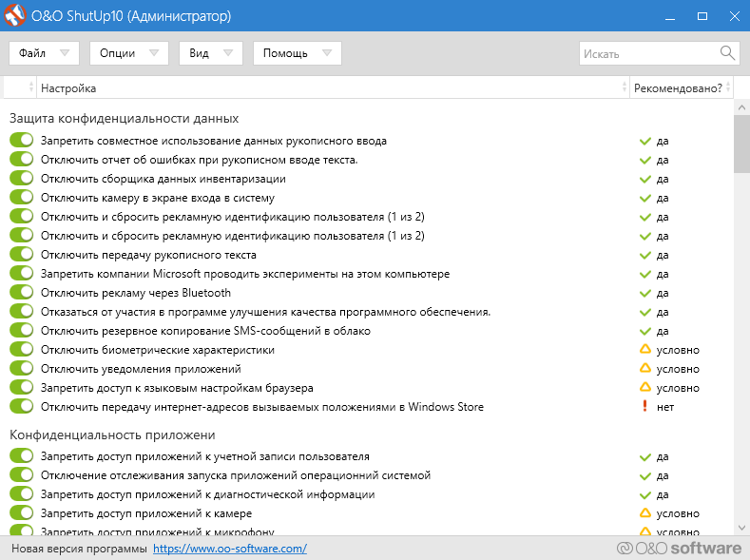This screenshot has width=750, height=560.
Task: Open the www.oo-software.com link
Action: pos(229,549)
